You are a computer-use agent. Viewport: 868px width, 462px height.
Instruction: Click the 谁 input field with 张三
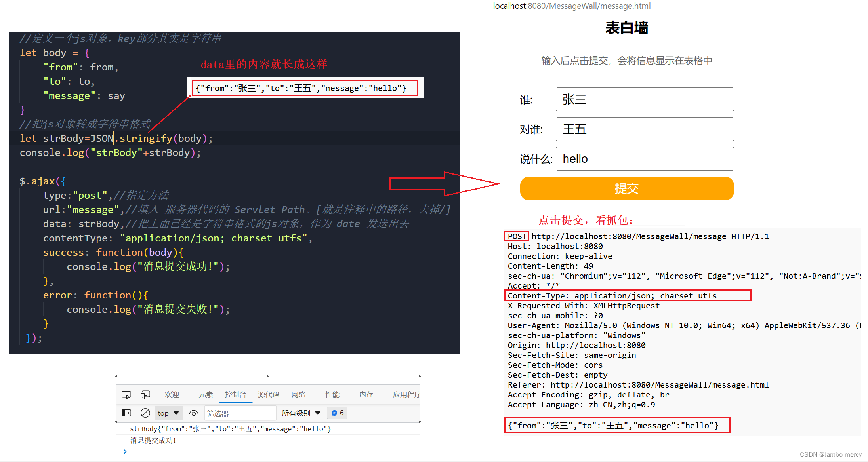[645, 99]
